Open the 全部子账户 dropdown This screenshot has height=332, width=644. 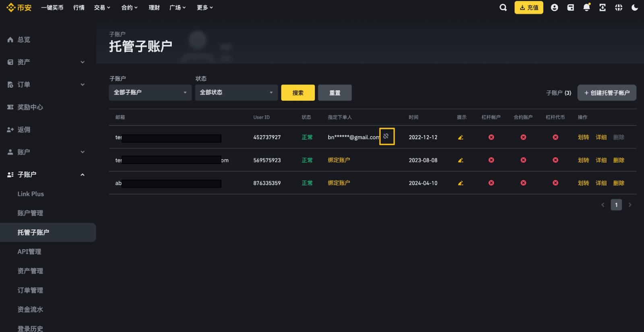pyautogui.click(x=150, y=93)
